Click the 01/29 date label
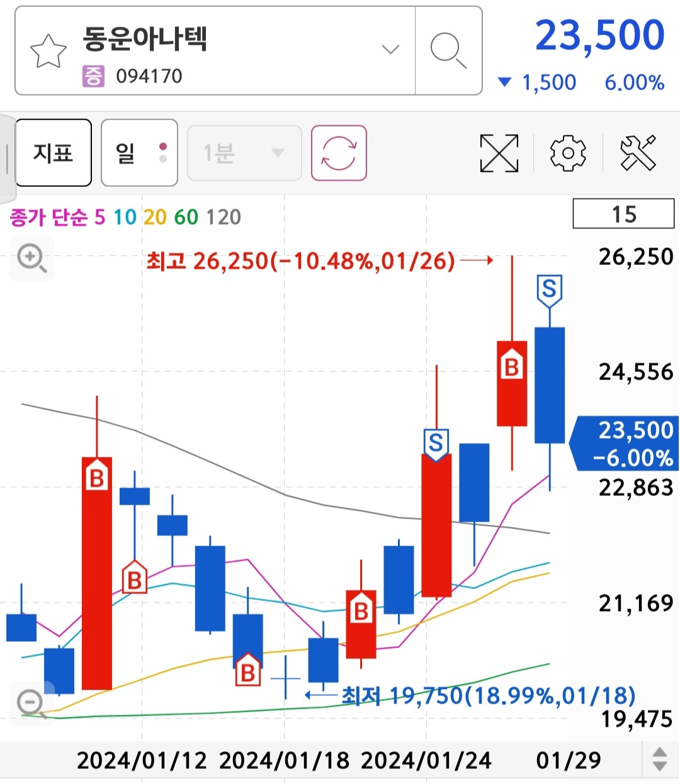The height and width of the screenshot is (784, 680). pyautogui.click(x=569, y=760)
